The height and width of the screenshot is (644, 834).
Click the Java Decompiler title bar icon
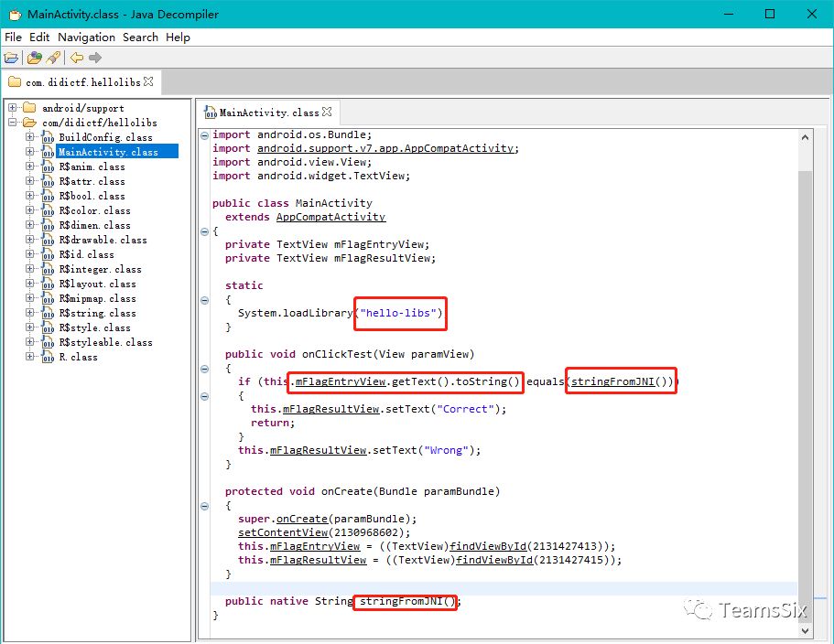tap(15, 15)
